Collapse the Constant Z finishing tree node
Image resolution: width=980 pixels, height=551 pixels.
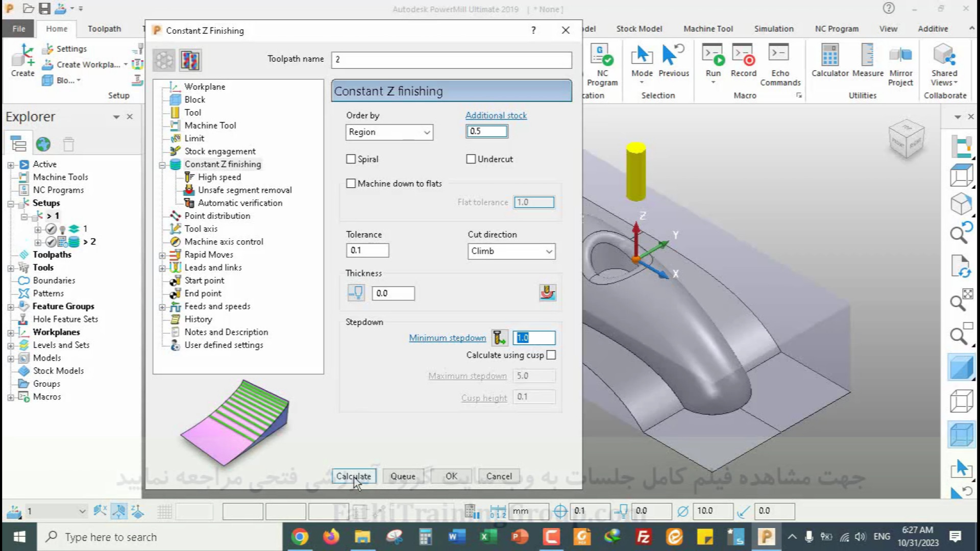162,165
